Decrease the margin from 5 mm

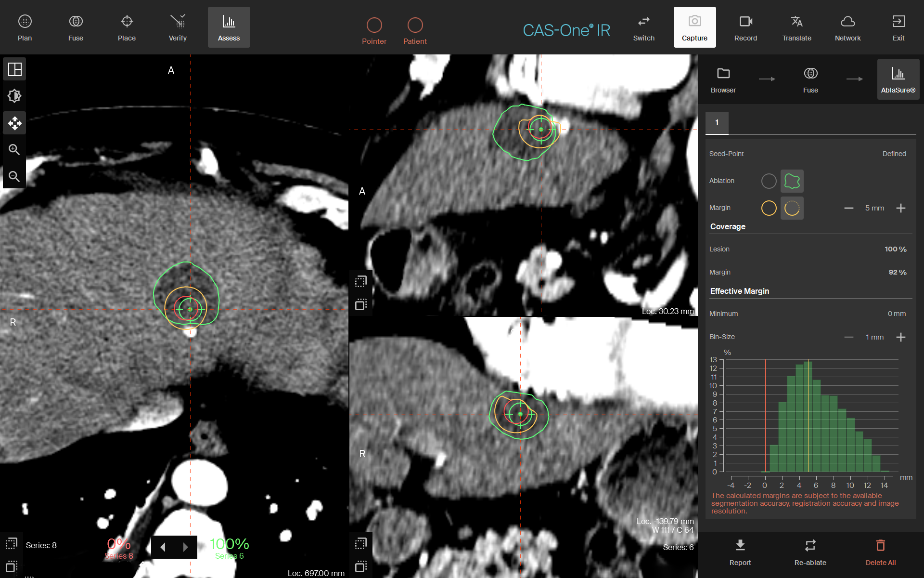849,208
